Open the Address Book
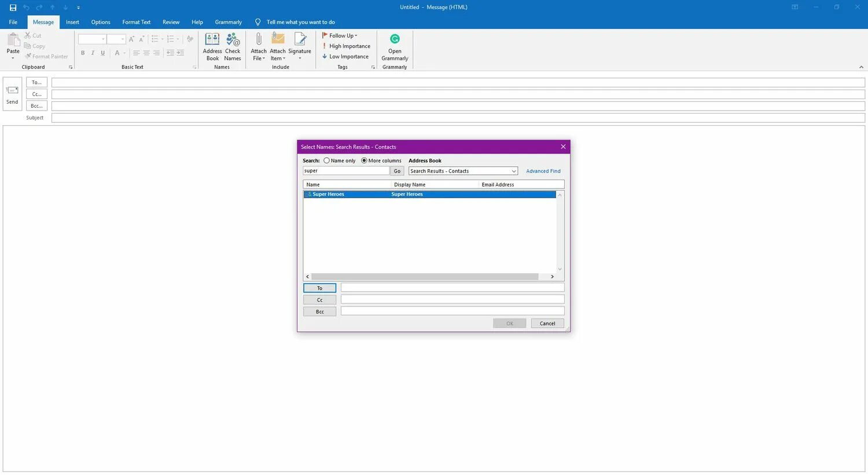This screenshot has width=868, height=475. coord(212,46)
